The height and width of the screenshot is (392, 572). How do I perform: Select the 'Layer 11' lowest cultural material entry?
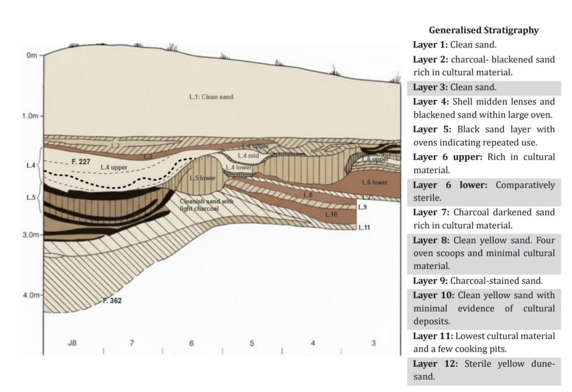(x=484, y=343)
